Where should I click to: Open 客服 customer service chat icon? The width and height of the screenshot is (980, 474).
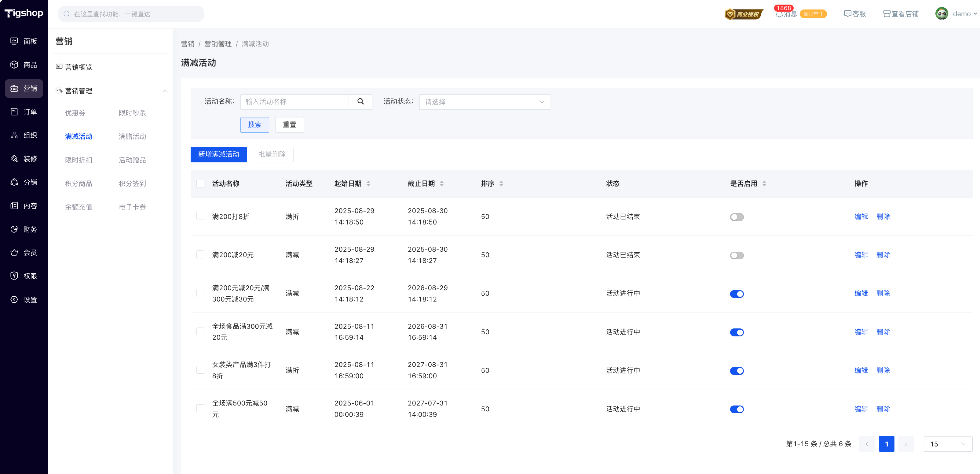(x=848, y=14)
